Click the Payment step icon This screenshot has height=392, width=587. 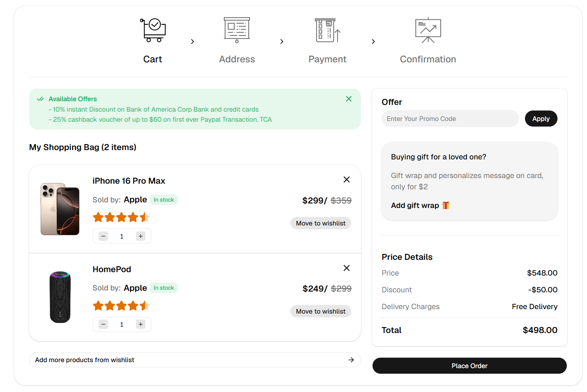pos(327,30)
